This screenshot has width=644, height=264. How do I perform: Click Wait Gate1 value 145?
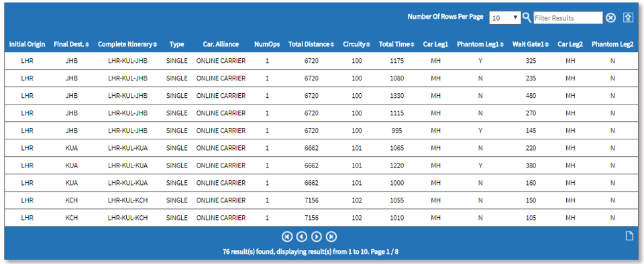pos(531,131)
